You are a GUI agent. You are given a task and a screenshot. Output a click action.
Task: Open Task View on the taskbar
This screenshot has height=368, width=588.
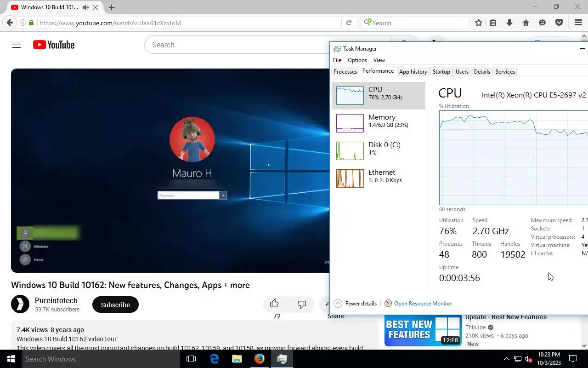191,359
